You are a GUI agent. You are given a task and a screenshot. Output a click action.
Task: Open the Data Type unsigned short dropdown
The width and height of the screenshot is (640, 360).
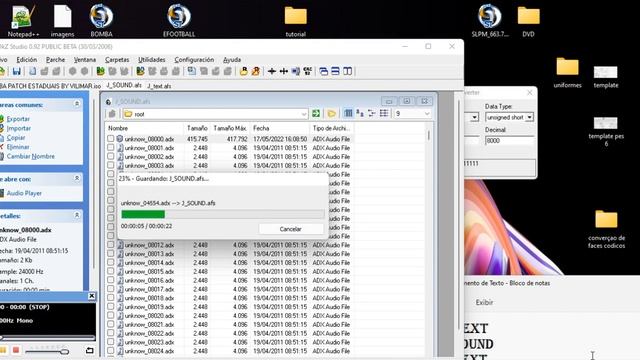pyautogui.click(x=529, y=117)
